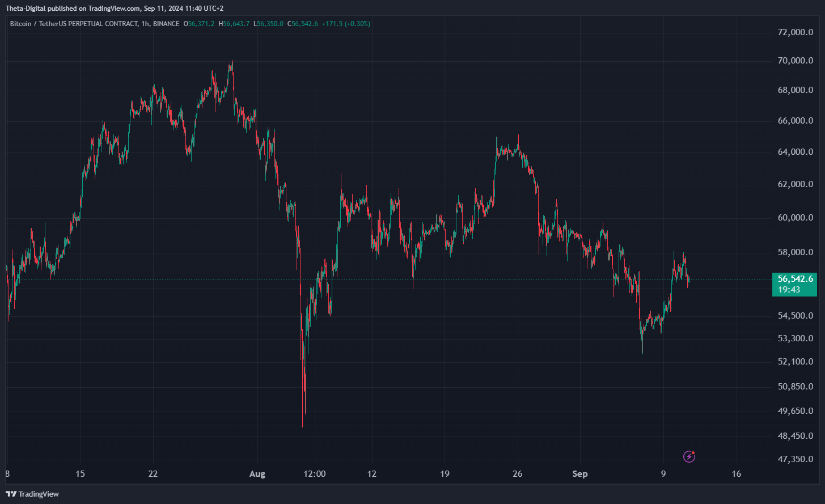
Task: Click the 54,500.0 price axis label
Action: tap(796, 315)
